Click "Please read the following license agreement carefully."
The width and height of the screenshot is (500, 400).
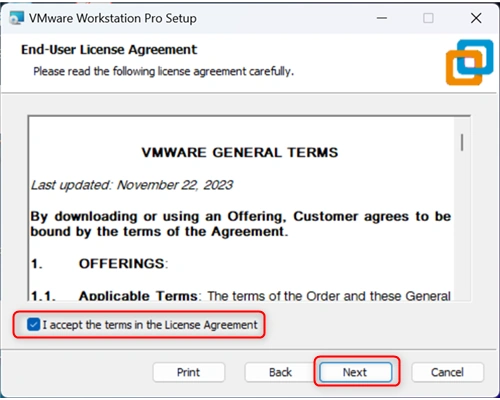(164, 71)
